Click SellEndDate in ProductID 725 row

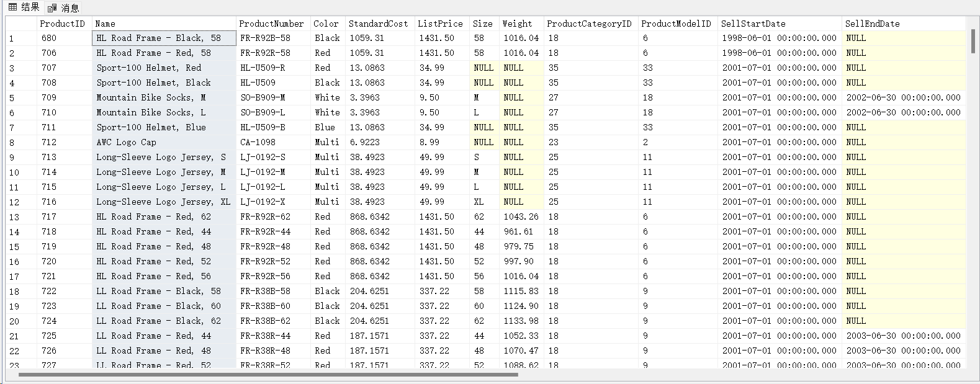click(x=904, y=336)
